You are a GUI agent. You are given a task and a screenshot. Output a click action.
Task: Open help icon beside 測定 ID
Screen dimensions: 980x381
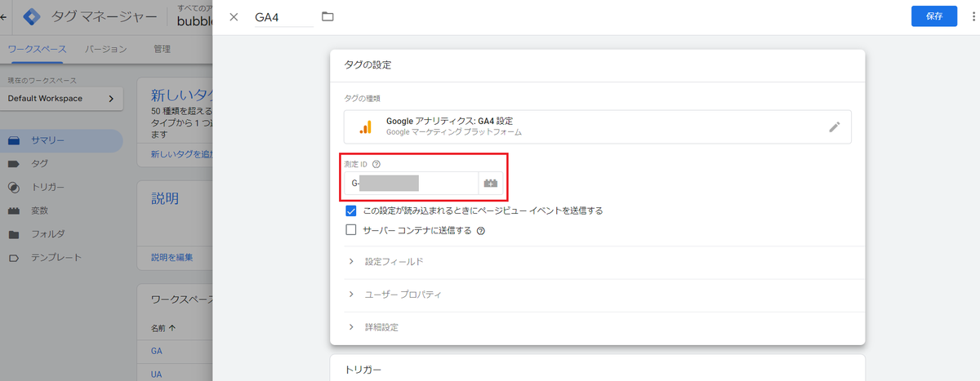(376, 164)
